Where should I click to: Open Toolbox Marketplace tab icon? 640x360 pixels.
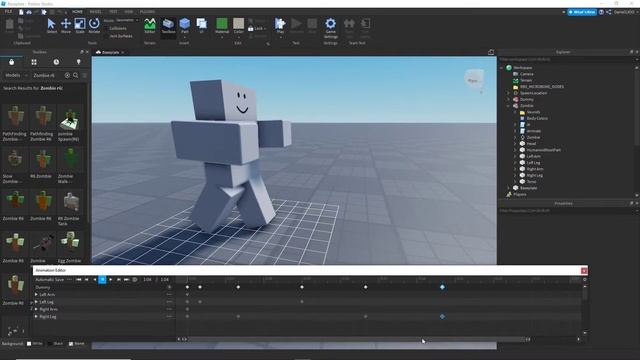pyautogui.click(x=11, y=62)
